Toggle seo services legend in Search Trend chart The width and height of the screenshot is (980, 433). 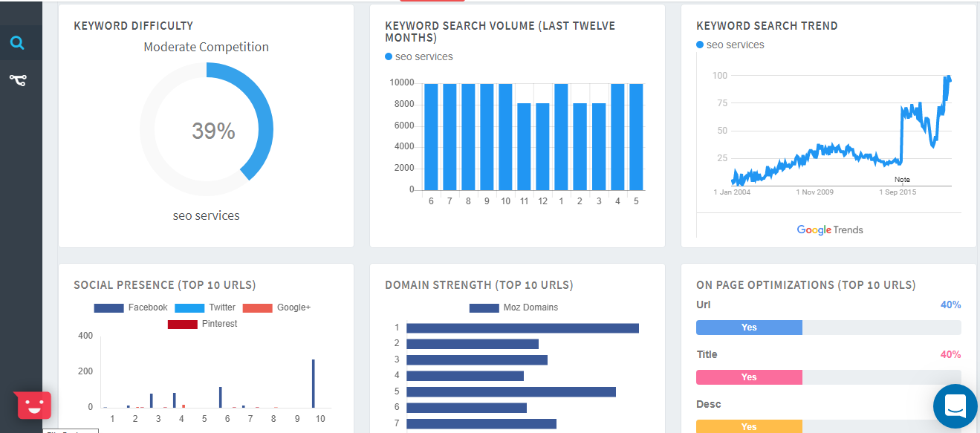point(730,45)
